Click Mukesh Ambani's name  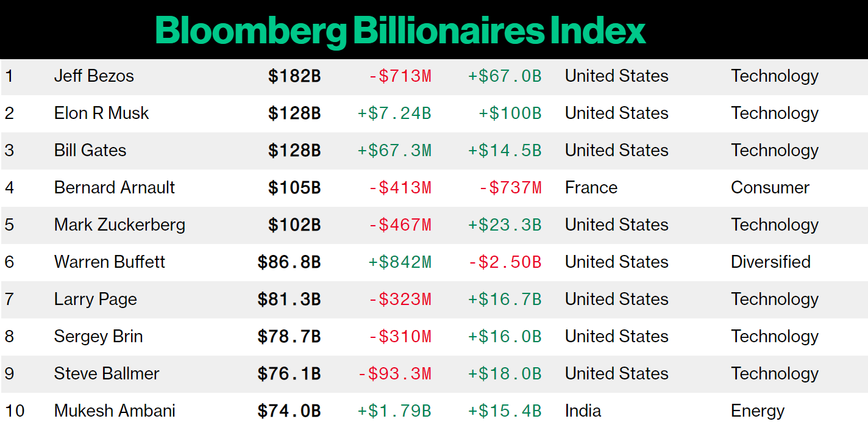(115, 411)
